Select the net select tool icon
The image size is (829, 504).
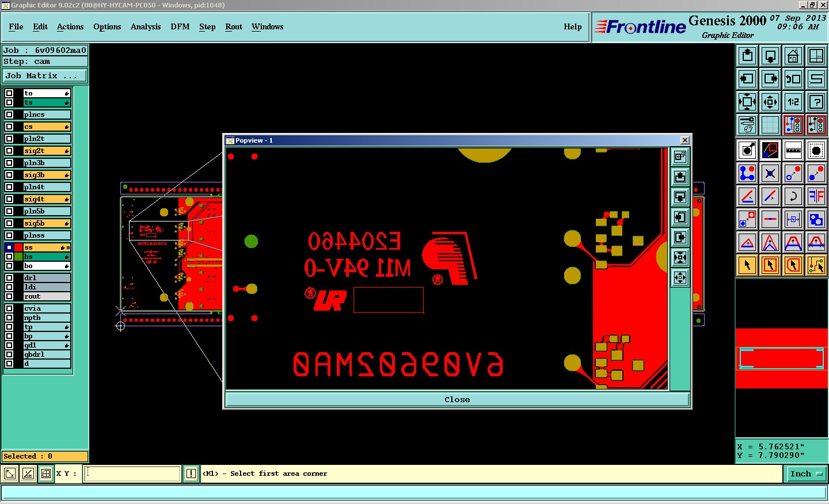point(816,265)
